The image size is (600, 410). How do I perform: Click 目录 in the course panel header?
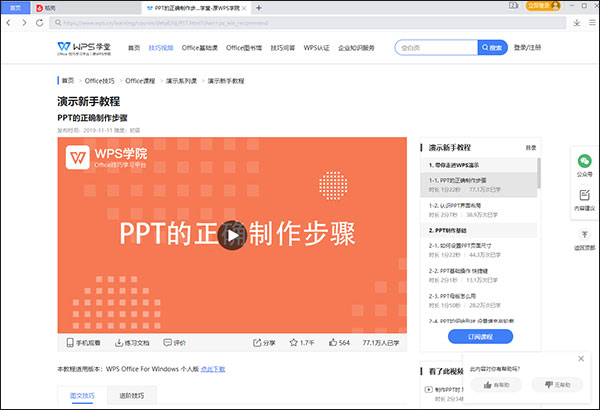pos(531,148)
